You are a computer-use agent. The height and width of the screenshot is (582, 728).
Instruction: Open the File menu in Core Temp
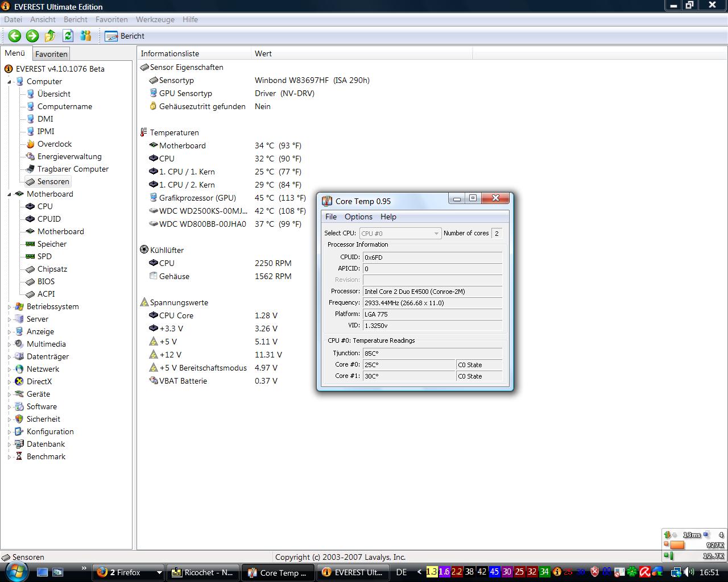pos(331,217)
